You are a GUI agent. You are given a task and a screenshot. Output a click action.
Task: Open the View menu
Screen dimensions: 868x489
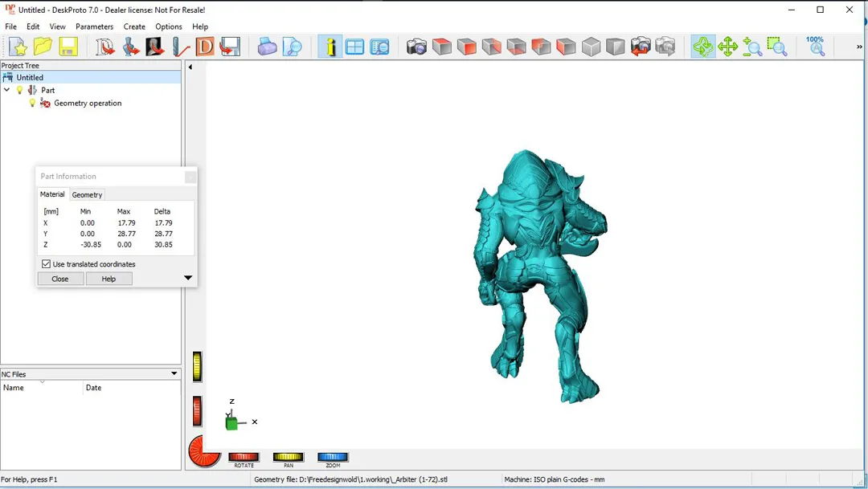(x=57, y=26)
